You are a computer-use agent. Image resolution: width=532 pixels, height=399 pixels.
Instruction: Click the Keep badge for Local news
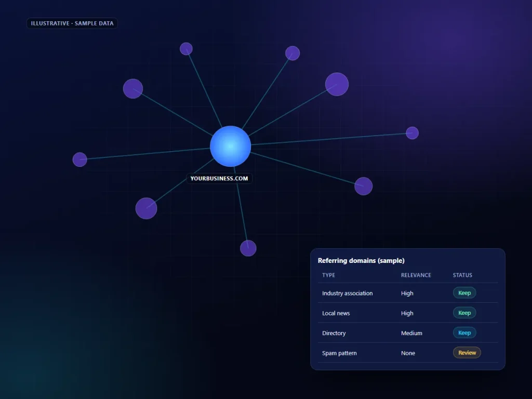[x=464, y=313]
